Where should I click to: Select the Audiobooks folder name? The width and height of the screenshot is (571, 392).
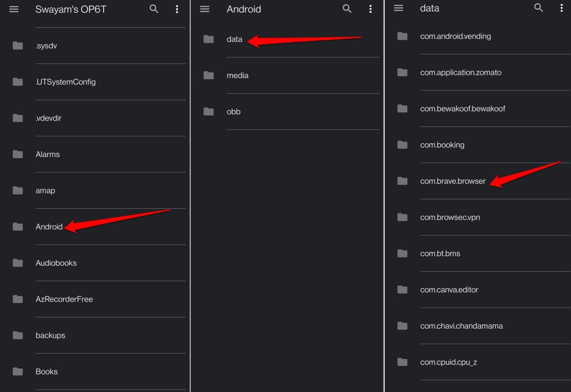click(x=56, y=263)
